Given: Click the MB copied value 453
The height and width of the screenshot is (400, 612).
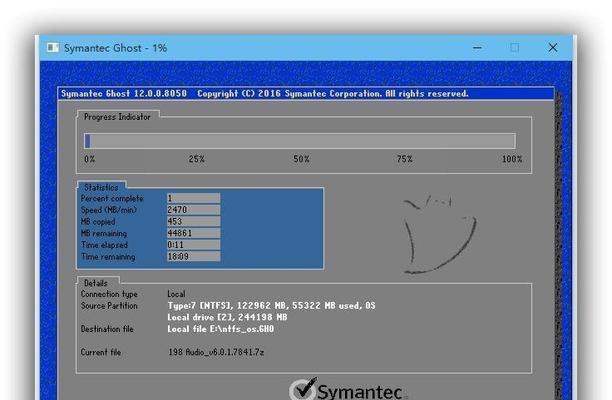Looking at the screenshot, I should [193, 221].
